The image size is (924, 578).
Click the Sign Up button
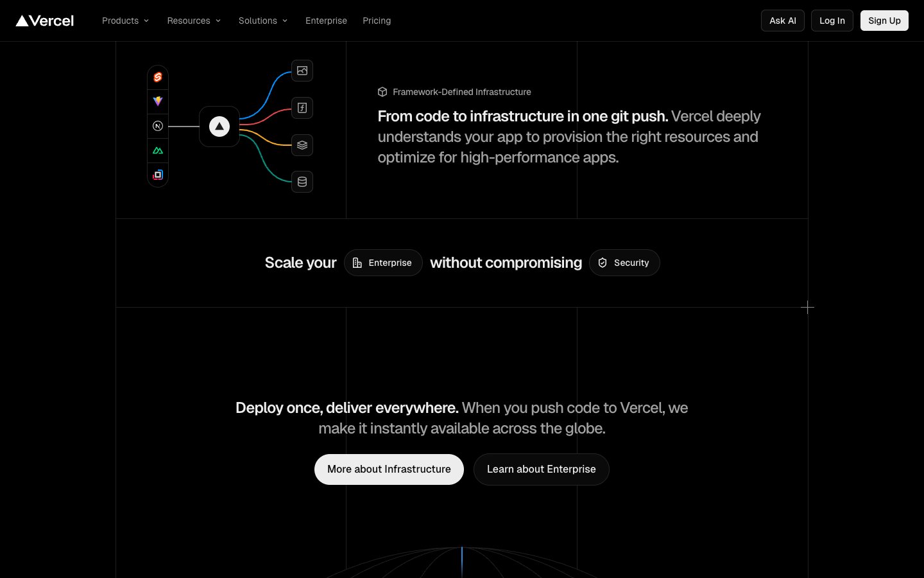[x=884, y=21]
